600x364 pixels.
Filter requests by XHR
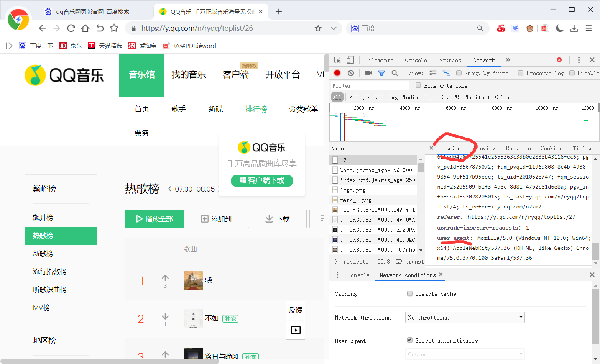pos(353,97)
